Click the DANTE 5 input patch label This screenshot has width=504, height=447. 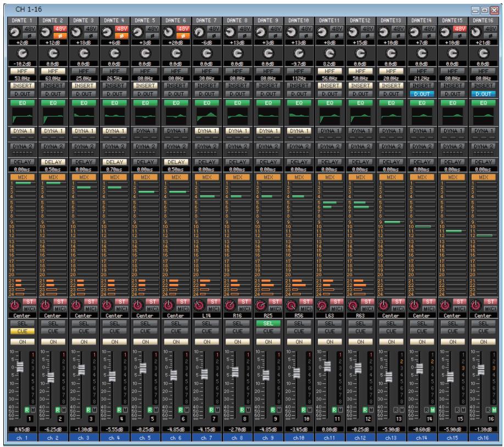(145, 20)
